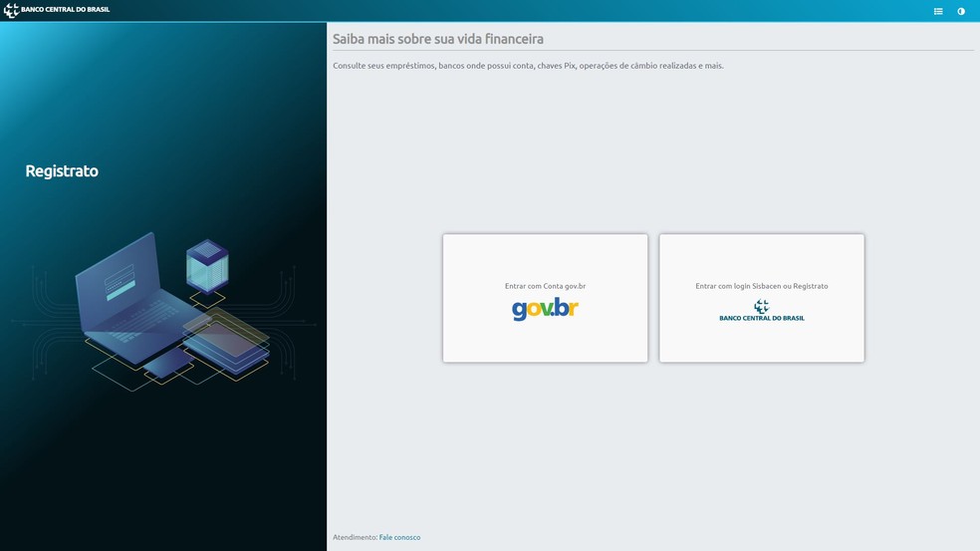Click the laptop illustration image
Screen dimensions: 980x551
[x=163, y=311]
